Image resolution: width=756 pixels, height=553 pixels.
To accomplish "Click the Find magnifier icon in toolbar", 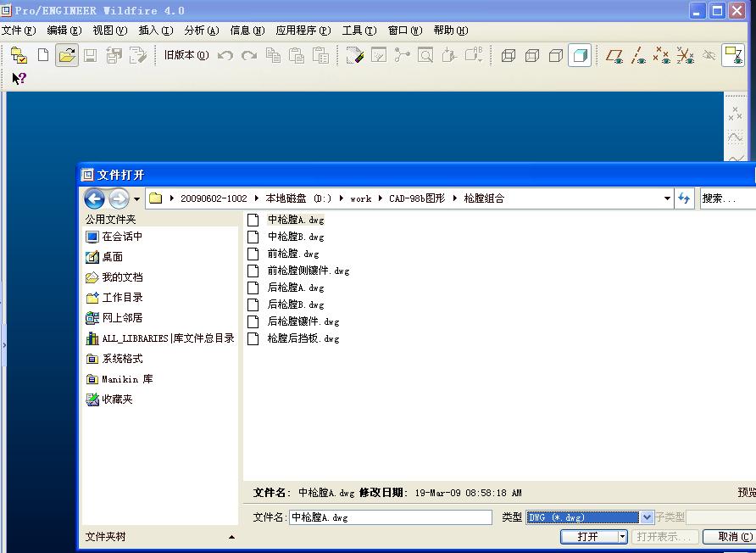I will pyautogui.click(x=425, y=55).
